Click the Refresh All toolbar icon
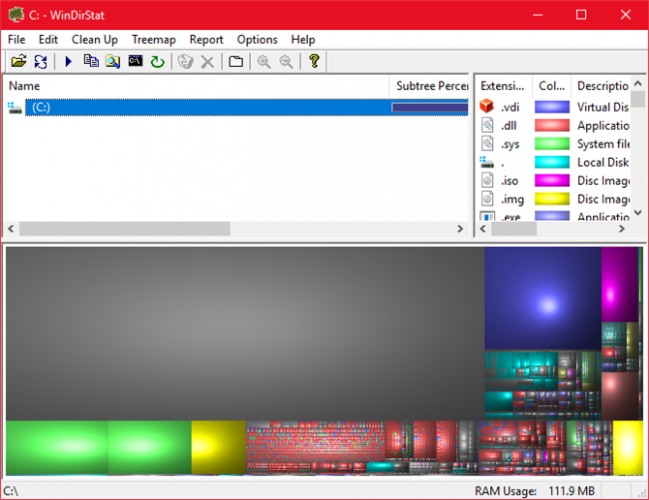Screen dimensions: 649x500 [x=41, y=62]
